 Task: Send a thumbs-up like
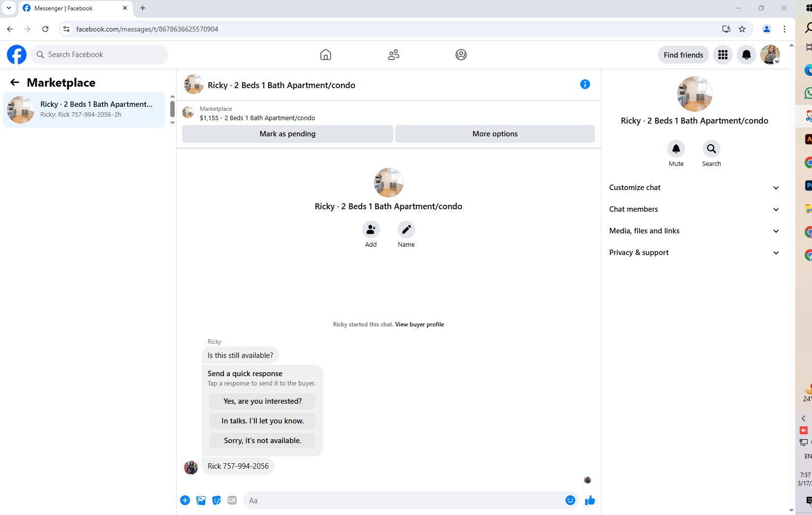click(x=590, y=500)
